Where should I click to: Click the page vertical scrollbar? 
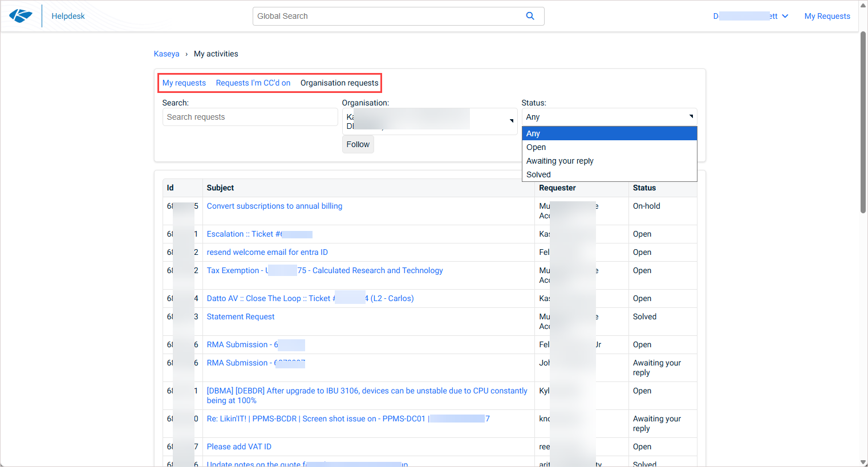(x=863, y=123)
